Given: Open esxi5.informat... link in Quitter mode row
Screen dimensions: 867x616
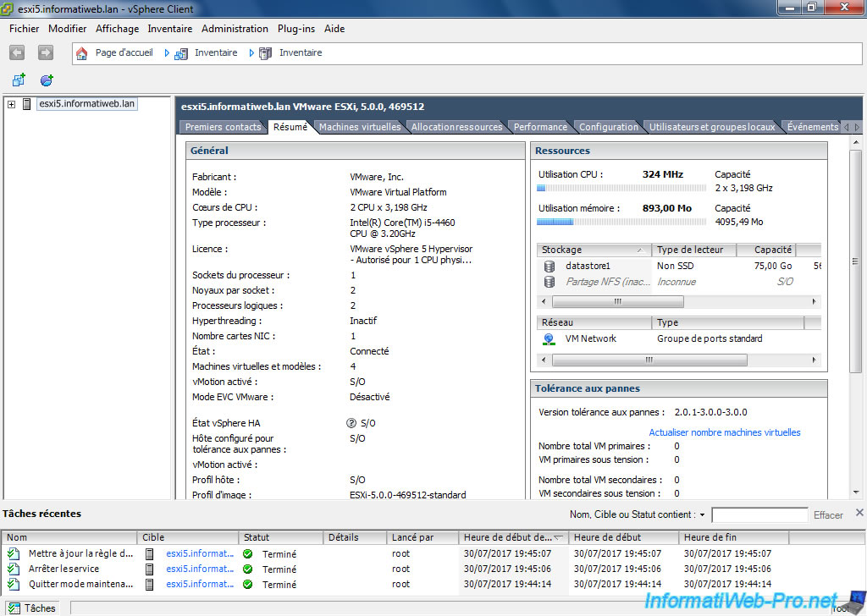Looking at the screenshot, I should [200, 584].
